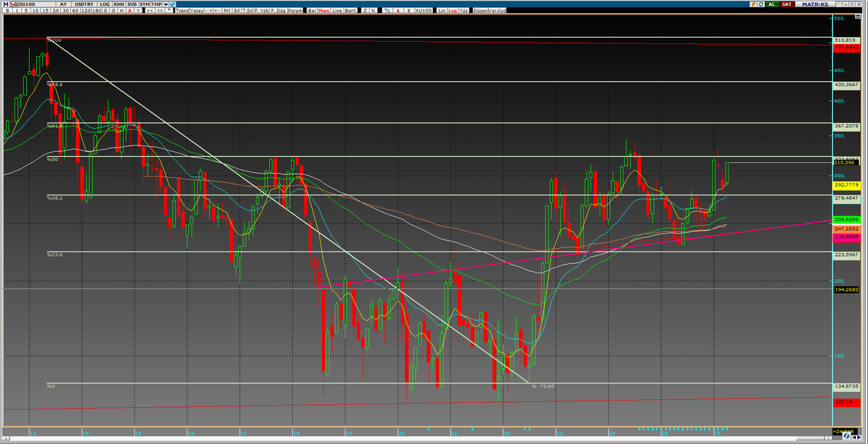Image resolution: width=868 pixels, height=444 pixels.
Task: Select the red A monthly period button
Action: pyautogui.click(x=130, y=11)
